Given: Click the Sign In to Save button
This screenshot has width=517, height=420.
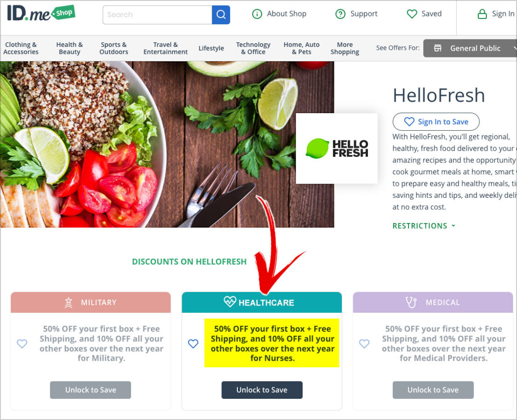Looking at the screenshot, I should click(x=436, y=121).
